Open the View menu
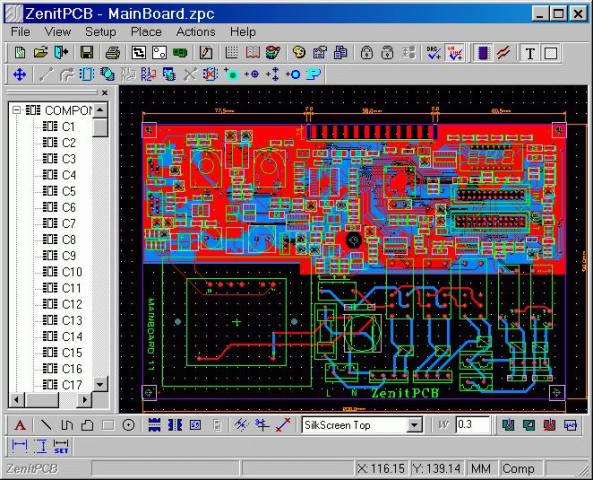Image resolution: width=593 pixels, height=480 pixels. tap(57, 32)
